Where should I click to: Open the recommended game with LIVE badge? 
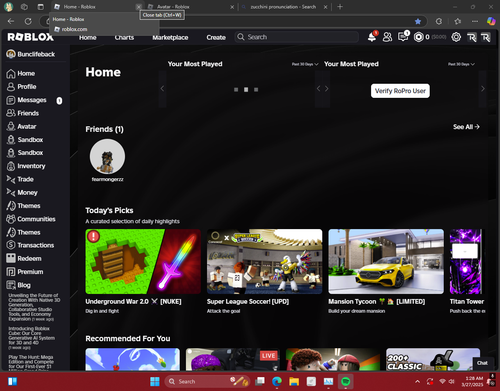[233, 359]
